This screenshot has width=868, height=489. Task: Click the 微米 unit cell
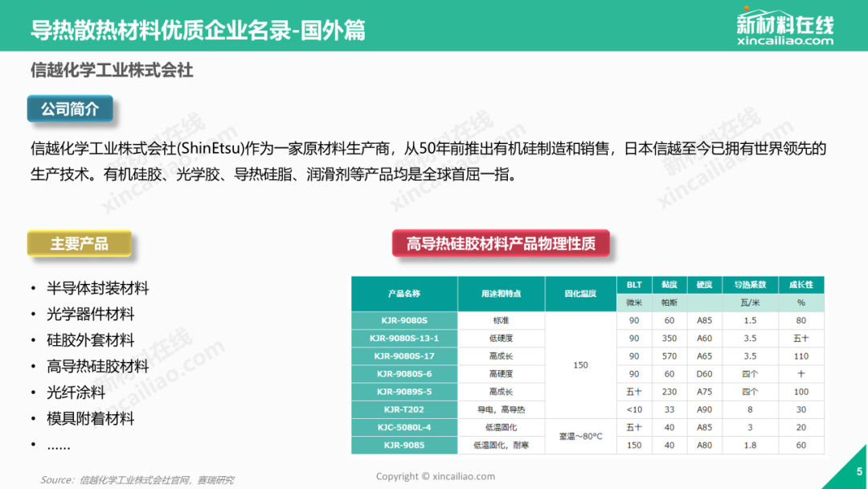click(x=634, y=302)
